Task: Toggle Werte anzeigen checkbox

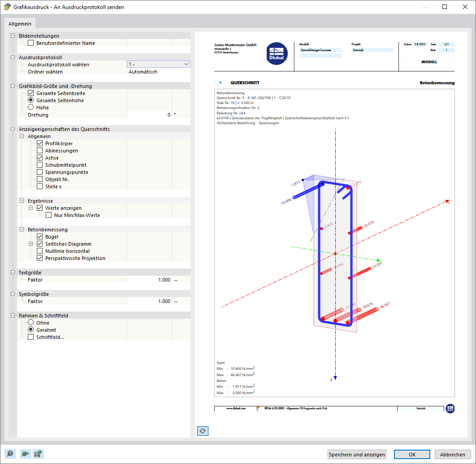Action: pos(39,208)
